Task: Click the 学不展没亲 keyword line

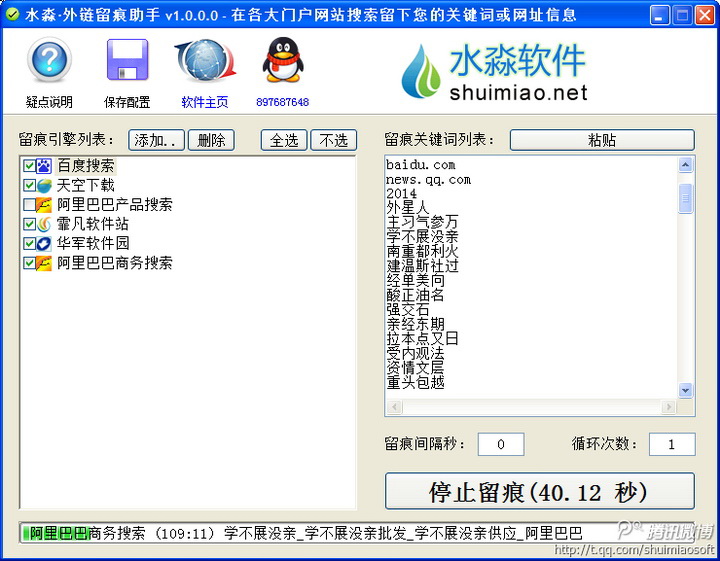Action: (x=422, y=237)
